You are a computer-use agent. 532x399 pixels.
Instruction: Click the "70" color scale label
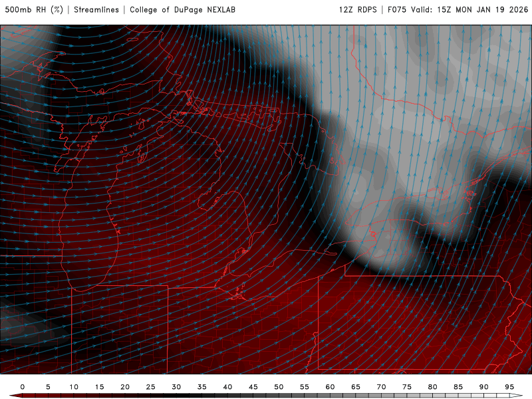[x=381, y=387]
